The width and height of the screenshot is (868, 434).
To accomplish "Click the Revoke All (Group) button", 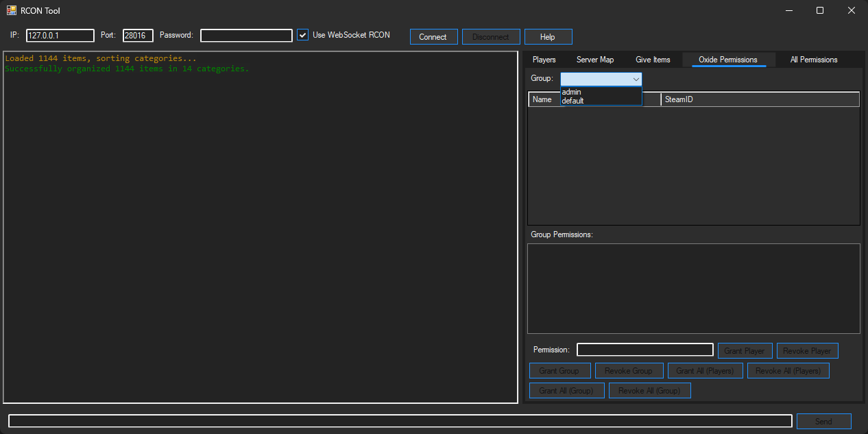I will tap(649, 390).
